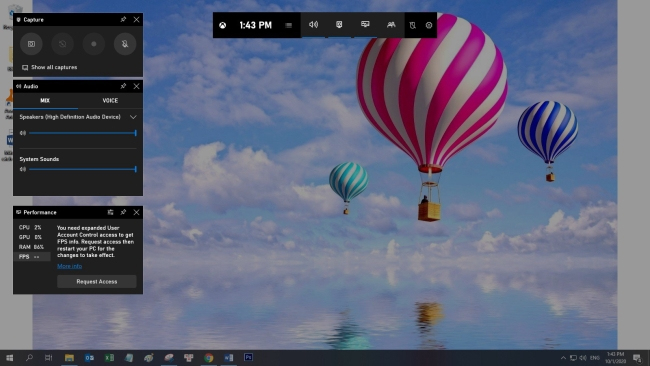Open Chrome from the taskbar
Image resolution: width=650 pixels, height=366 pixels.
pos(209,357)
